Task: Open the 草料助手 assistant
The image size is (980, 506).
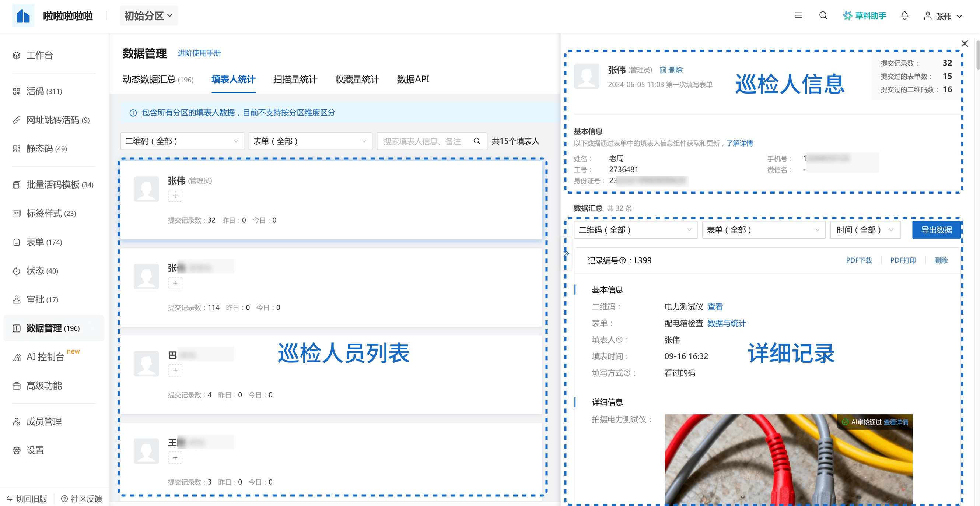Action: [x=864, y=15]
